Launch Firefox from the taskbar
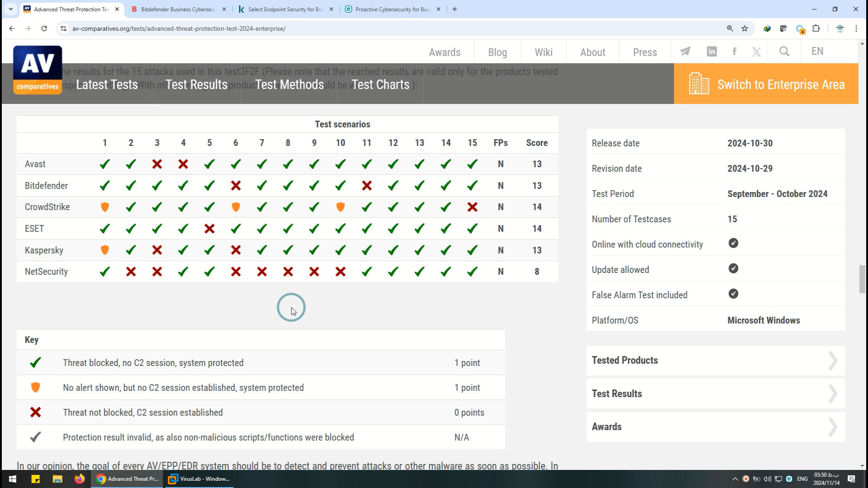The image size is (868, 488). click(x=80, y=479)
